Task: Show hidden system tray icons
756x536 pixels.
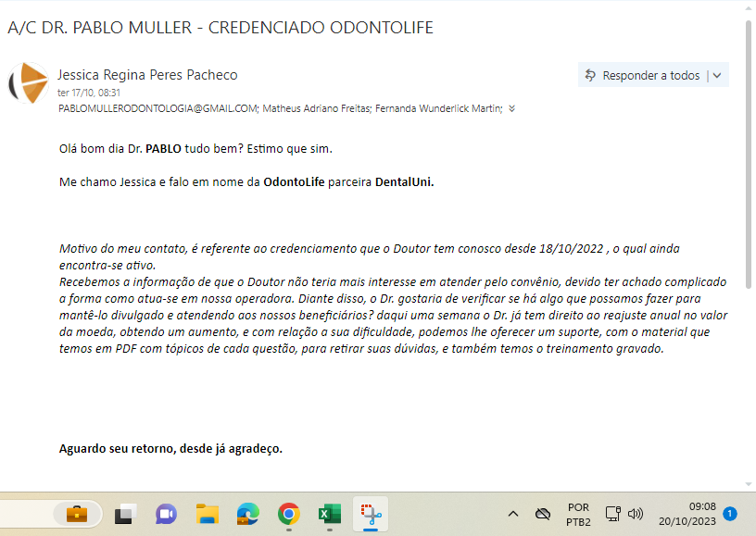Action: coord(513,514)
